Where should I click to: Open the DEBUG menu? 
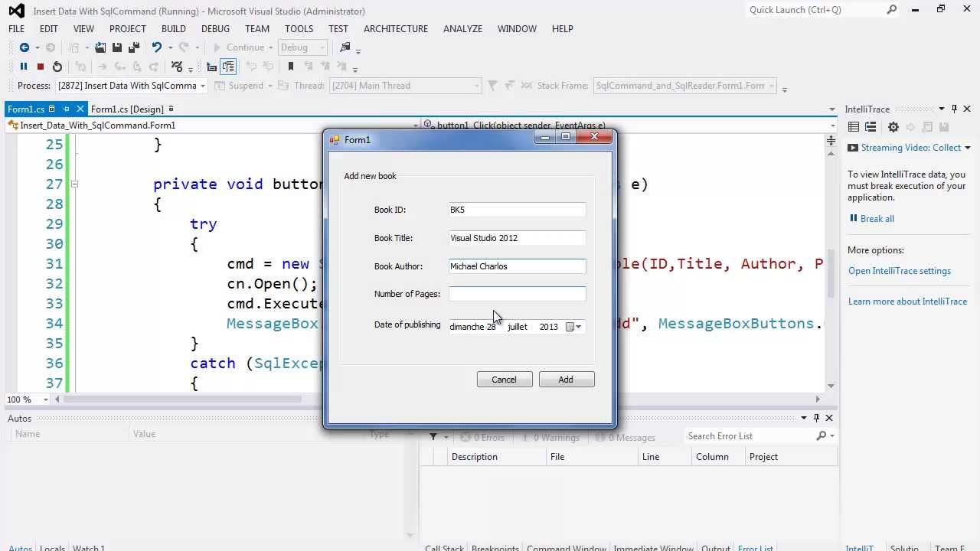pyautogui.click(x=215, y=28)
